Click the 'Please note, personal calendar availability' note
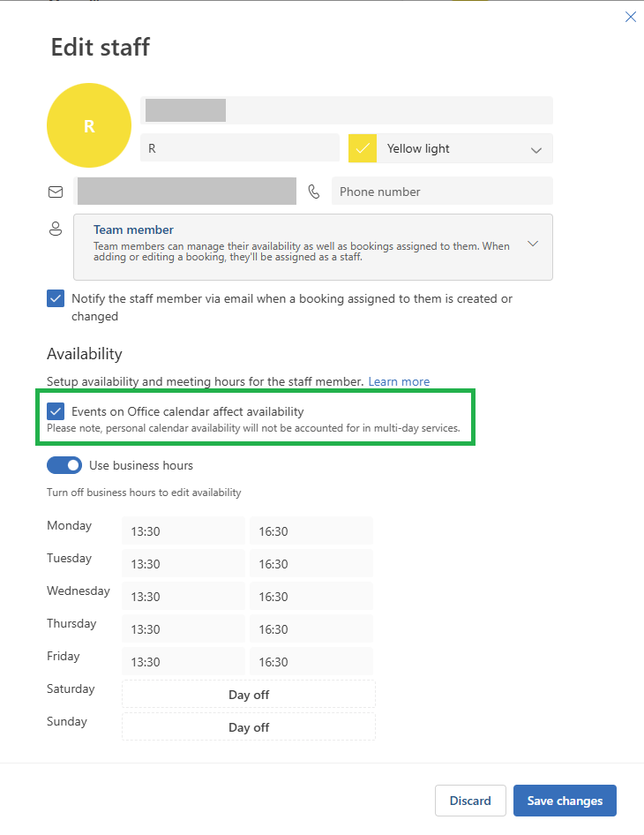The width and height of the screenshot is (644, 835). click(253, 428)
